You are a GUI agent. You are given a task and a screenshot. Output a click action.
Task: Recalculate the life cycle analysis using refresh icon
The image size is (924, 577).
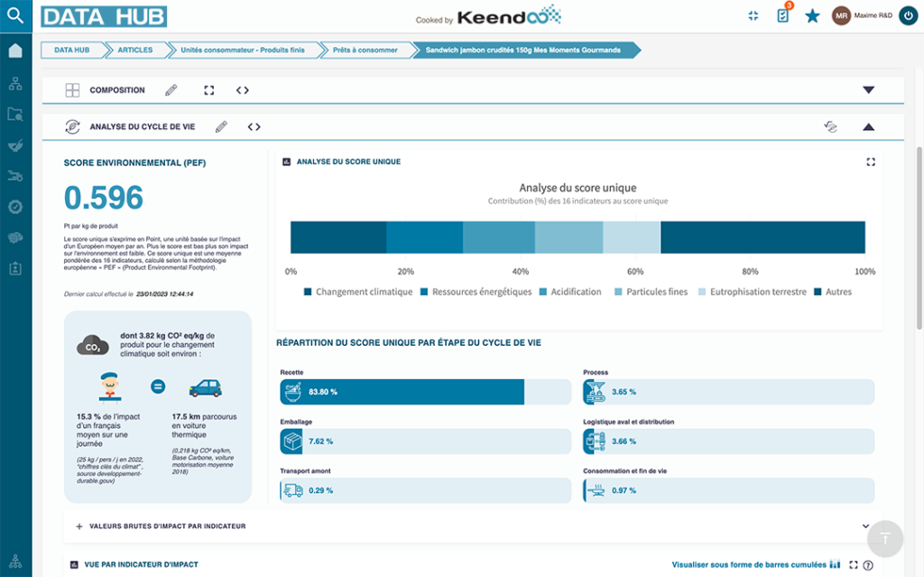tap(830, 126)
